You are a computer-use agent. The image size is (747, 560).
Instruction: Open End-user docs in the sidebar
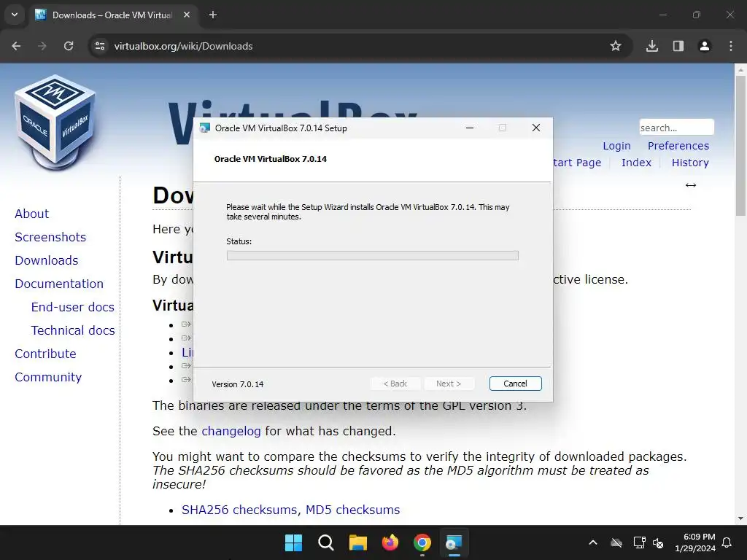[72, 307]
